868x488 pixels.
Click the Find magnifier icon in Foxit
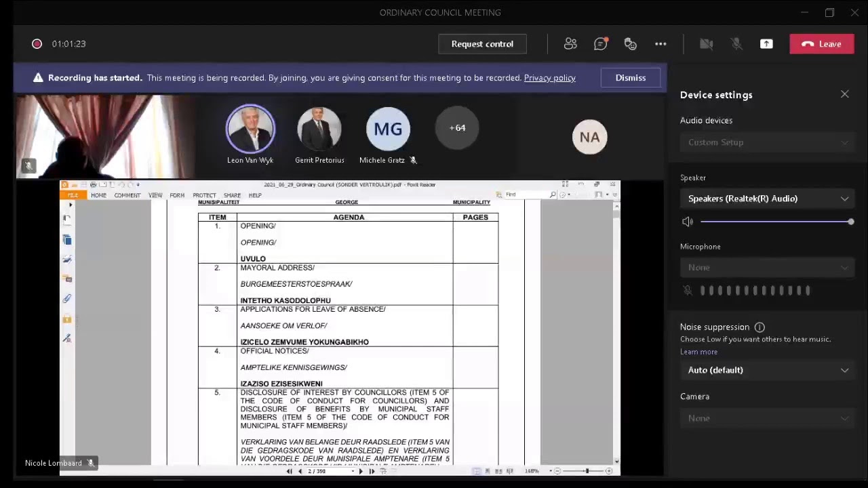(x=553, y=195)
